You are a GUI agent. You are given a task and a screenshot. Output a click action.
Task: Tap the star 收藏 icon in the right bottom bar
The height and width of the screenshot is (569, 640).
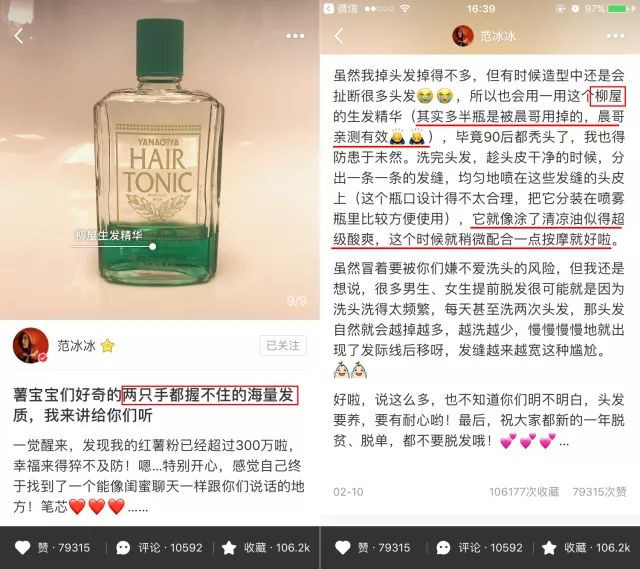(549, 547)
